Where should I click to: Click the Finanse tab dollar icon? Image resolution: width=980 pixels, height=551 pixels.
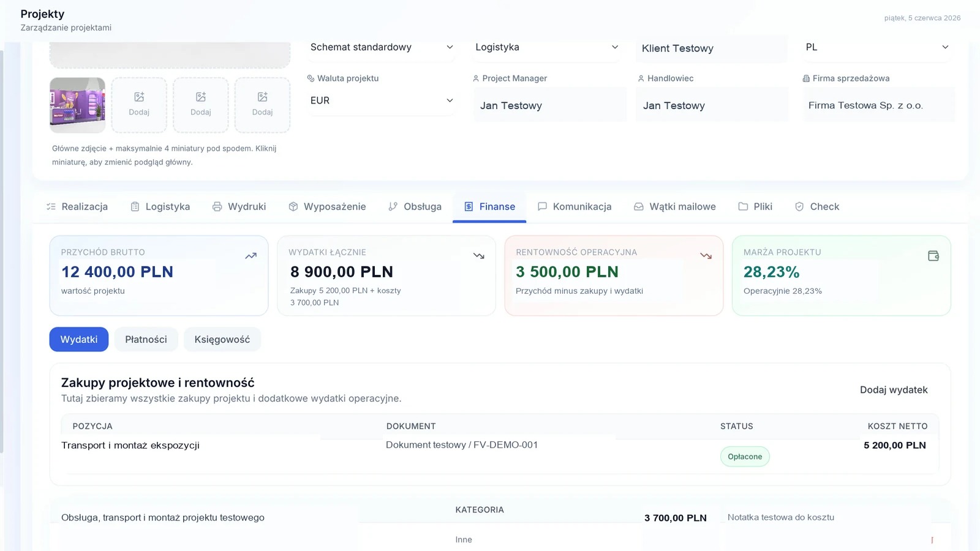[469, 207]
